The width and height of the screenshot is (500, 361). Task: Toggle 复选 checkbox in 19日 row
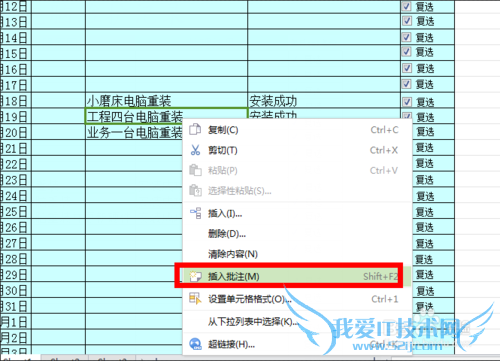pos(407,116)
